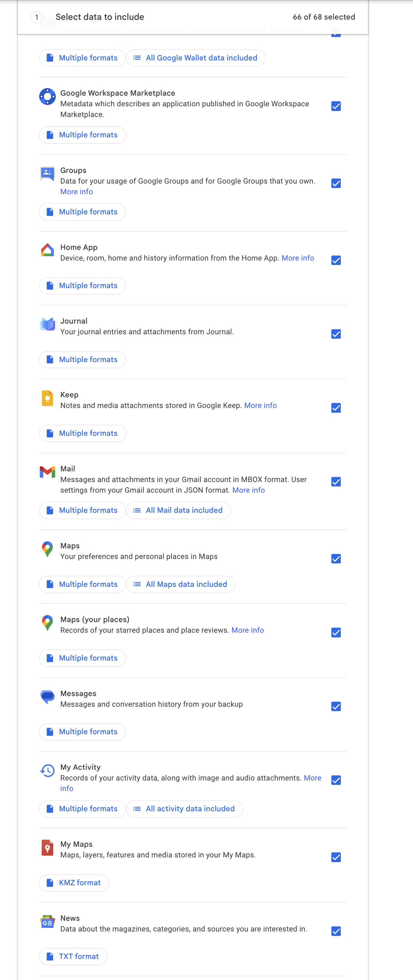Open 'All Mail data included' options
This screenshot has height=980, width=413.
(178, 510)
